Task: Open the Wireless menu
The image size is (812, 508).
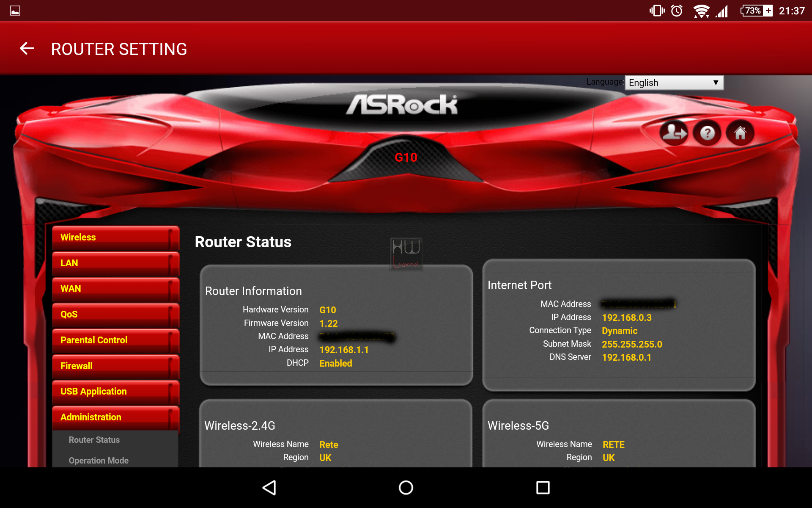Action: [x=115, y=237]
